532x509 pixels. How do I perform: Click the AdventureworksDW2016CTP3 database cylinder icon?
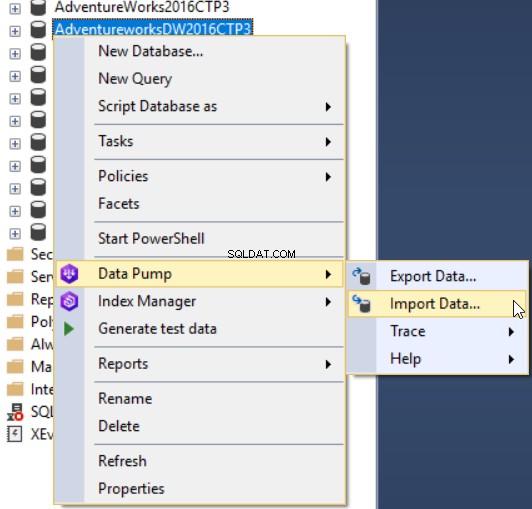[38, 30]
